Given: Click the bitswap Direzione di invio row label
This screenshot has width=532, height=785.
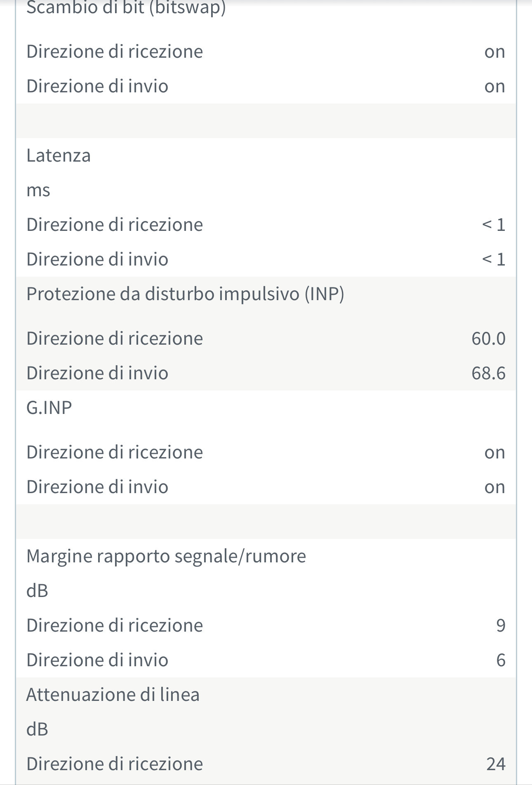Looking at the screenshot, I should [x=97, y=87].
